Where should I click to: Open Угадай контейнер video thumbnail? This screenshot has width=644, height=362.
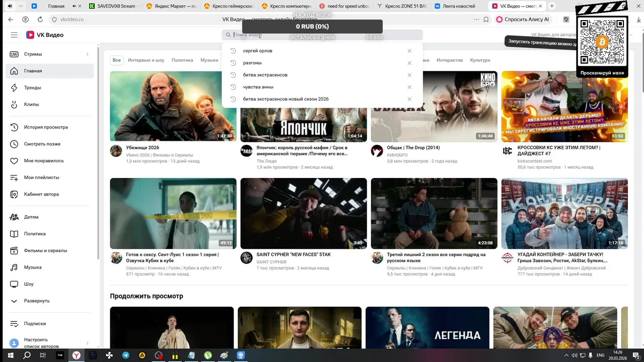(x=565, y=213)
